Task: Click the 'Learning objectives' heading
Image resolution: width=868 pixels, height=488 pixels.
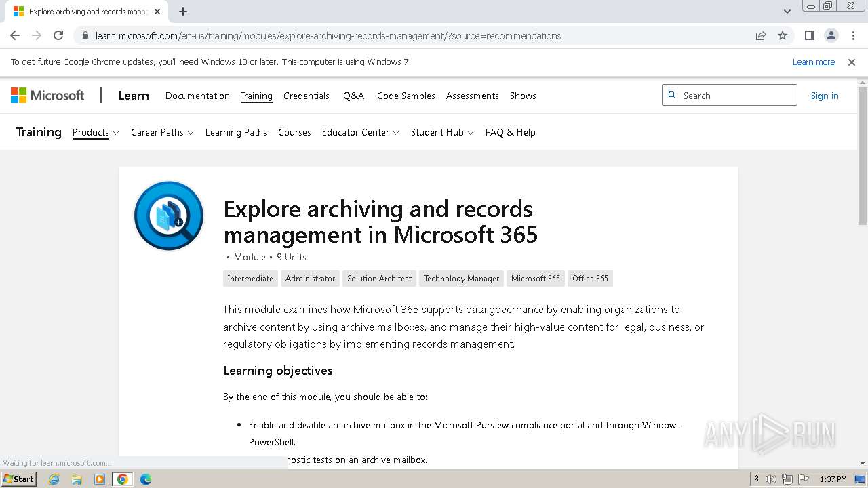Action: coord(278,371)
